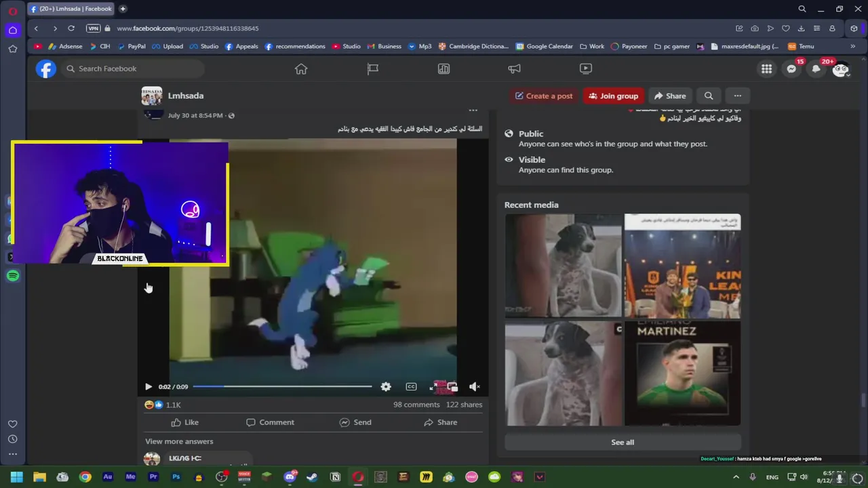The height and width of the screenshot is (488, 868).
Task: Click post Share button below video
Action: click(x=441, y=422)
